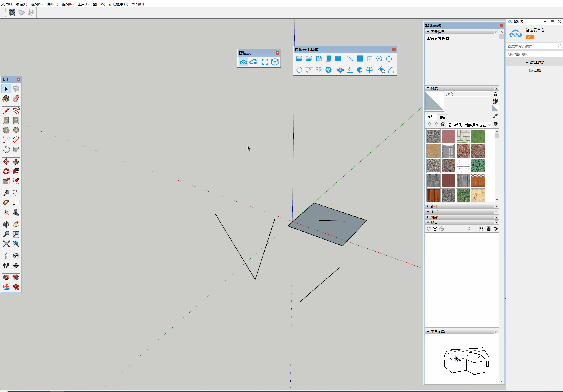Choose the Orbit camera tool
Screen dimensions: 563x392
(6, 224)
